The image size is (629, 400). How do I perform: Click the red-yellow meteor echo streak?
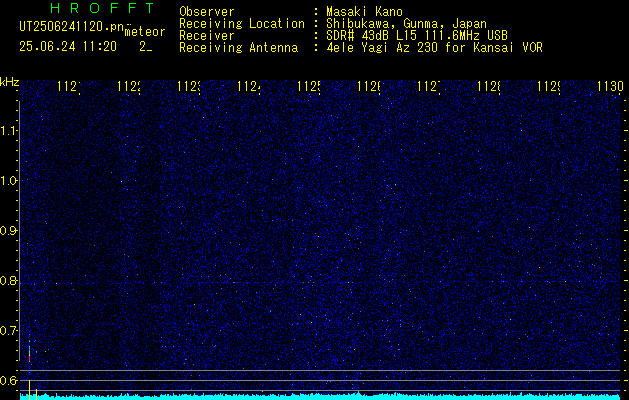coord(29,351)
